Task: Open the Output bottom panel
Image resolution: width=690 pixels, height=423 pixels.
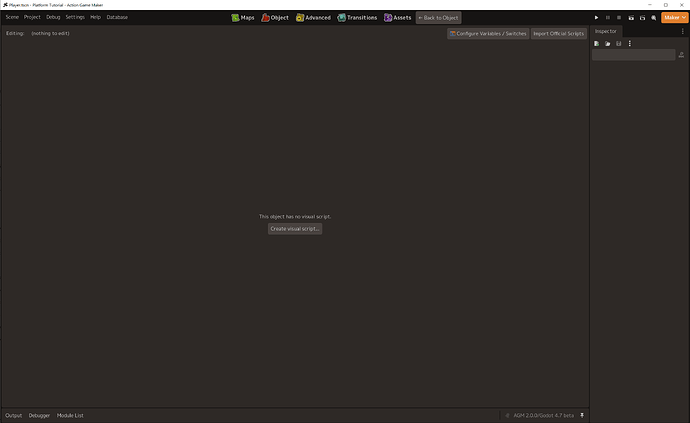Action: pos(14,416)
